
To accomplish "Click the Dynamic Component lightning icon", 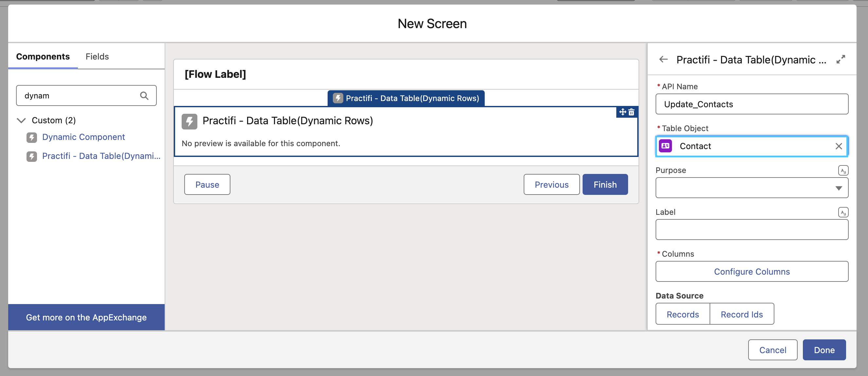I will [x=32, y=137].
